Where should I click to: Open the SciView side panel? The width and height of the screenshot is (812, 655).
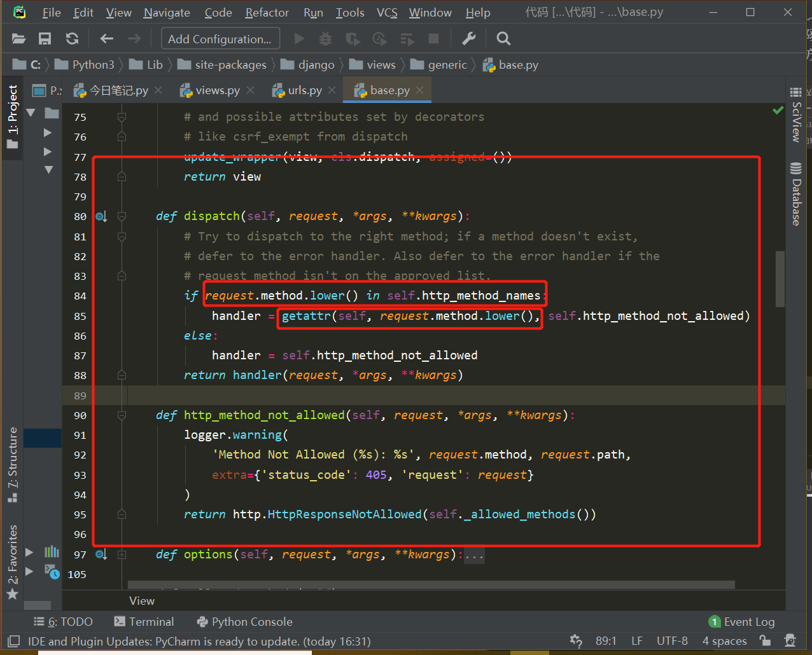pos(796,114)
